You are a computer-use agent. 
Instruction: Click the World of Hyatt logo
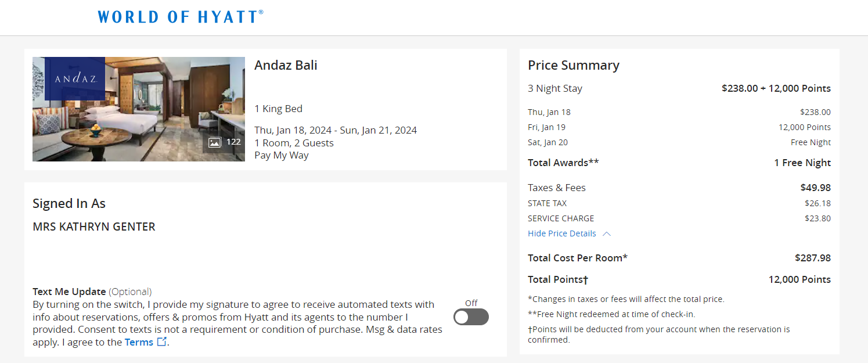180,16
